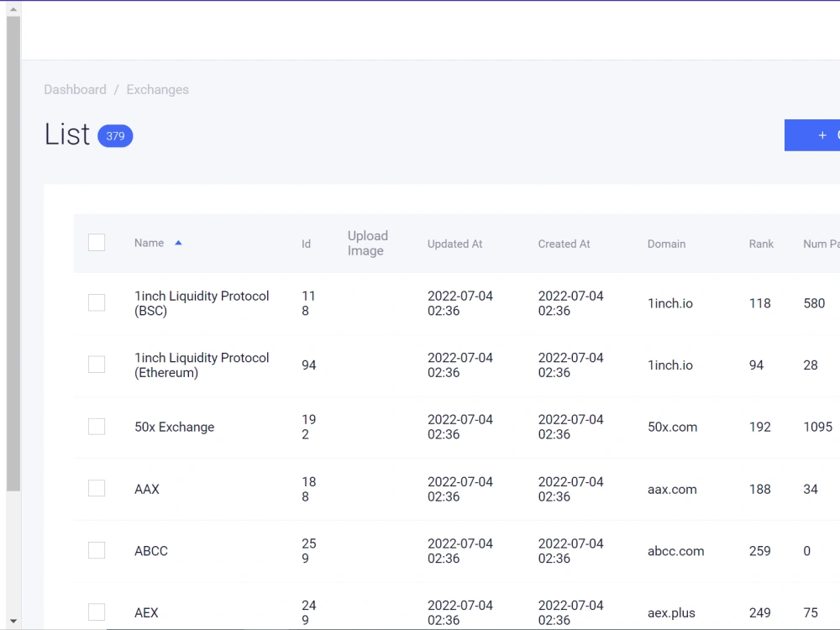Open the Dashboard breadcrumb link

pos(75,90)
